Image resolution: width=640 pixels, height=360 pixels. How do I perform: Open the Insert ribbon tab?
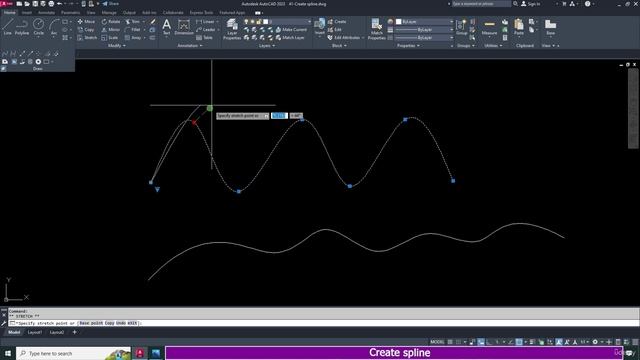[27, 13]
